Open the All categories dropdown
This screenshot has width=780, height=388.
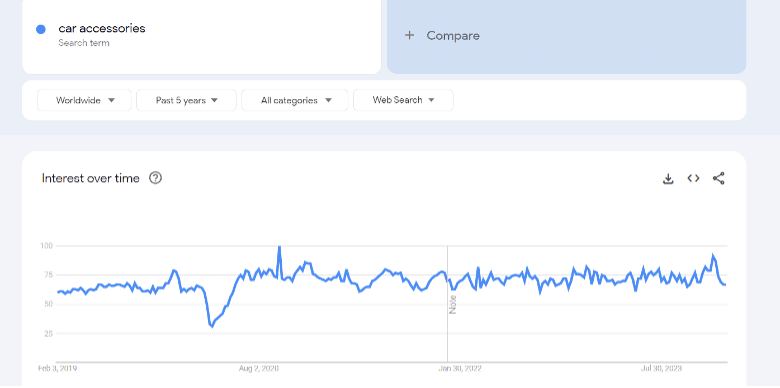[x=295, y=100]
